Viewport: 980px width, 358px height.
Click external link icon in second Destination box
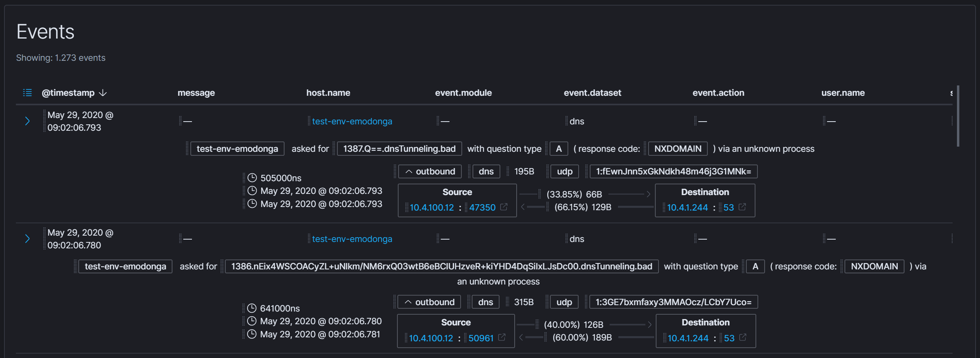click(x=743, y=337)
